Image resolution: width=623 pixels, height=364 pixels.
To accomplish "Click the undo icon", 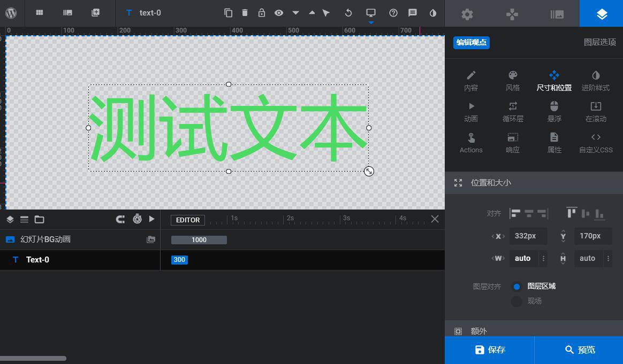I will 348,13.
